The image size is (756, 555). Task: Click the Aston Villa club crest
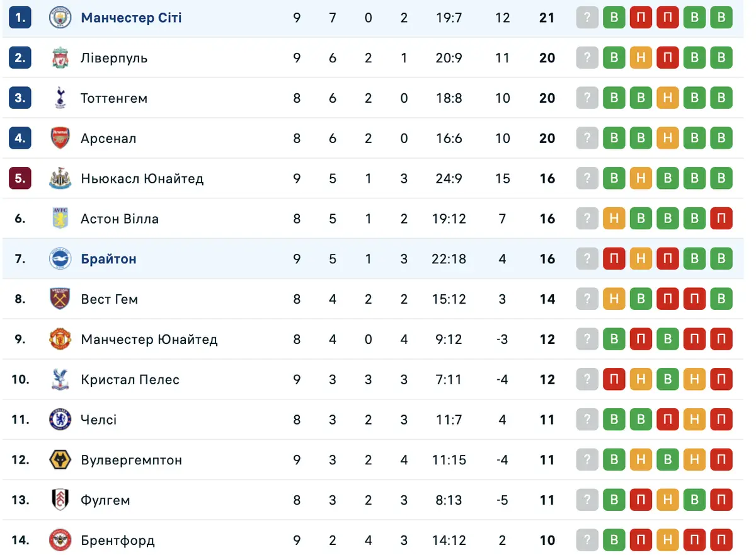(60, 219)
